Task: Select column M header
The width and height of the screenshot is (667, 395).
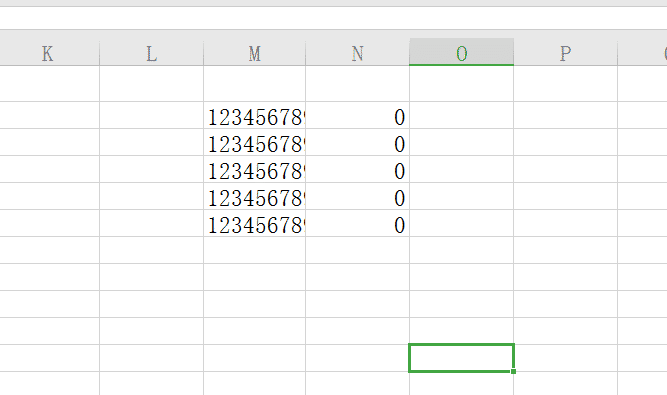Action: [254, 54]
